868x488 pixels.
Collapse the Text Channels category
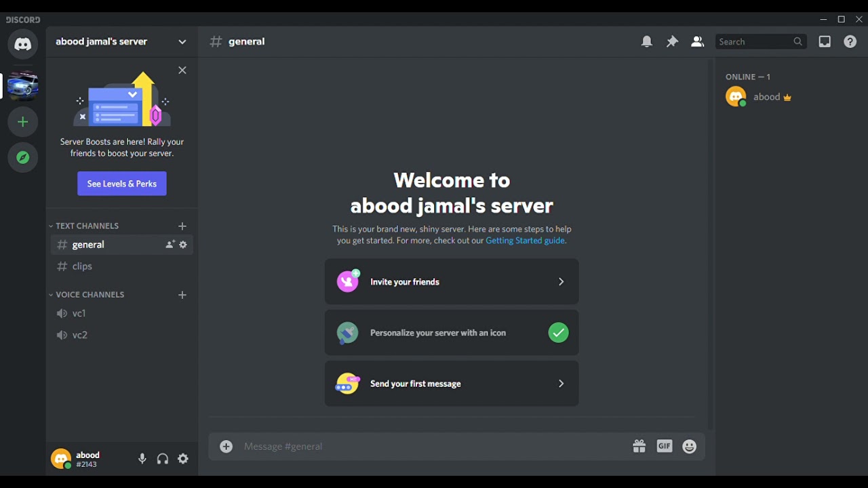point(85,226)
